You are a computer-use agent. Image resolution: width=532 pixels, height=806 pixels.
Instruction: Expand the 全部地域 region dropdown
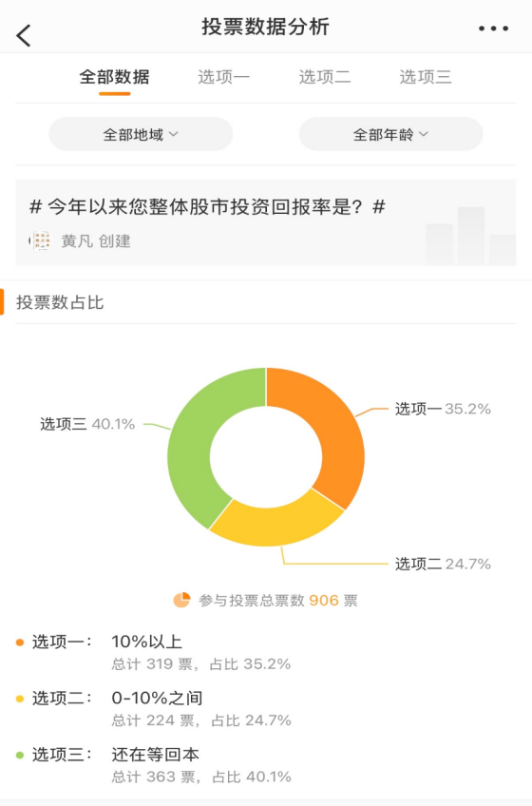141,134
